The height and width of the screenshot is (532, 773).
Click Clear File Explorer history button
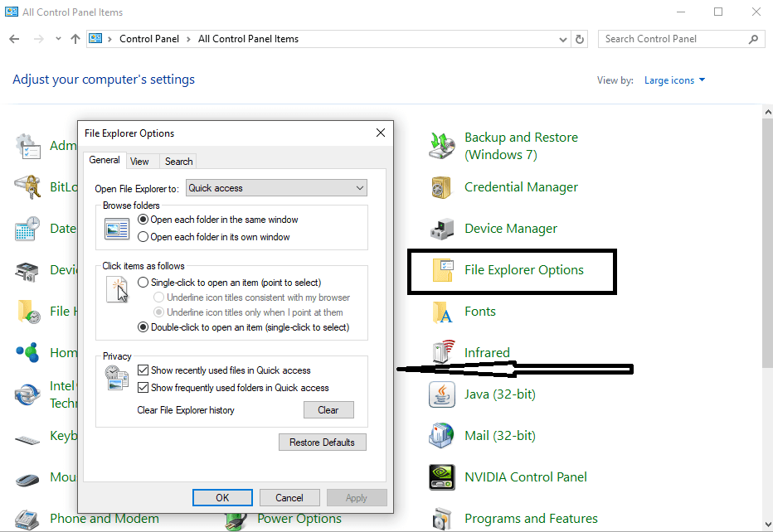point(328,410)
